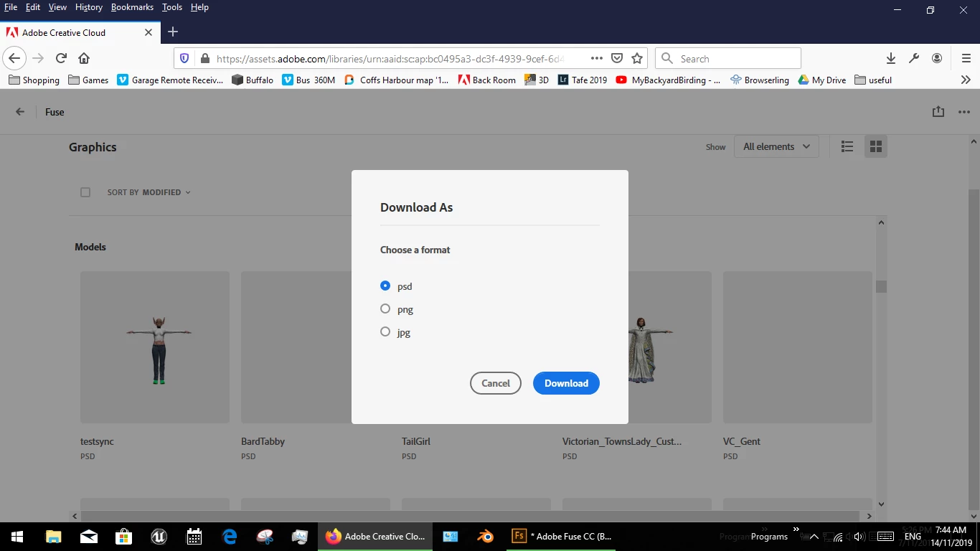Open the Coffs Harbour map bookmark
This screenshot has width=980, height=551.
click(397, 80)
